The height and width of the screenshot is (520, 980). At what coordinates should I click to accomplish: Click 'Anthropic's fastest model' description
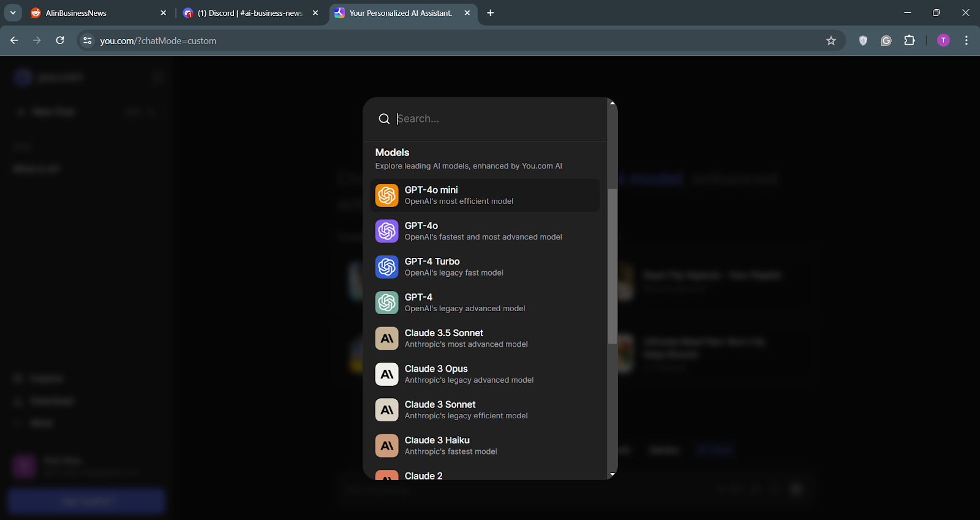point(451,451)
